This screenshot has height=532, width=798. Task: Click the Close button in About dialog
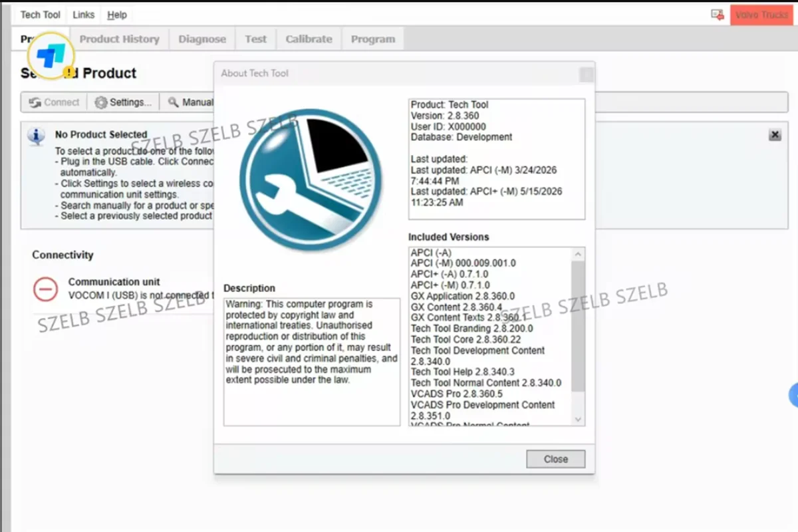(x=556, y=459)
